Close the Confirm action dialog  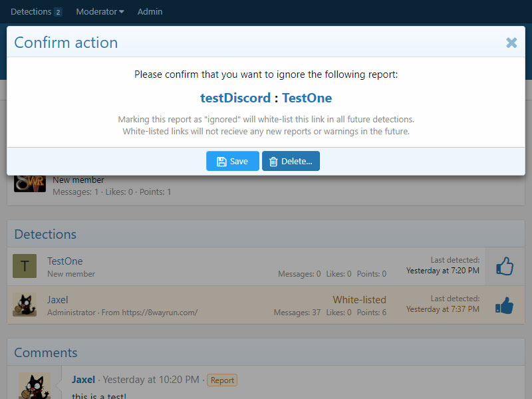coord(511,43)
